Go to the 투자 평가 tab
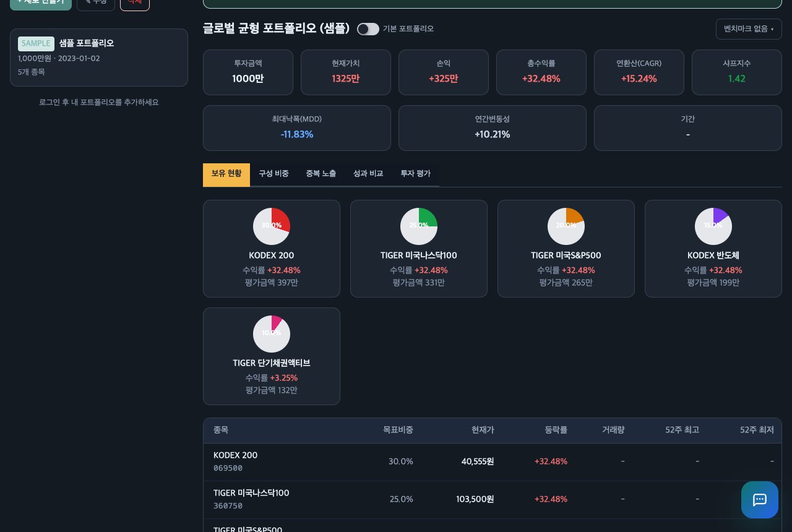The image size is (792, 532). [x=415, y=174]
